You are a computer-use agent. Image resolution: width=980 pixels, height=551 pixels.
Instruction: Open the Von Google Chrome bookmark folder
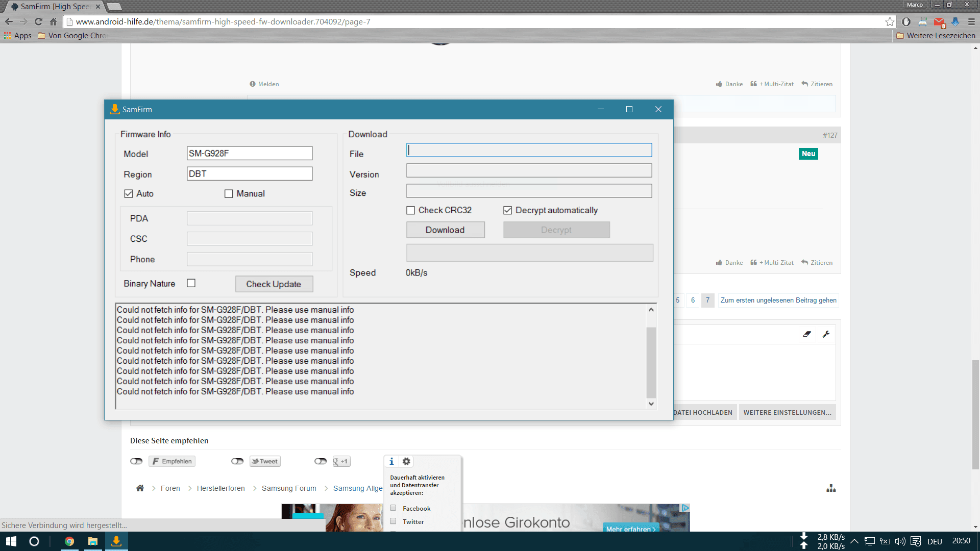(x=72, y=36)
